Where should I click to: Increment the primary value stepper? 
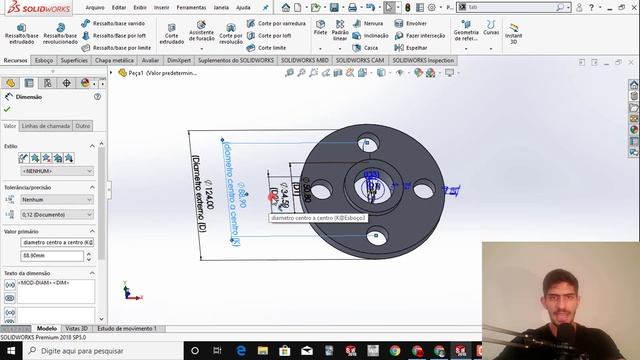click(89, 253)
